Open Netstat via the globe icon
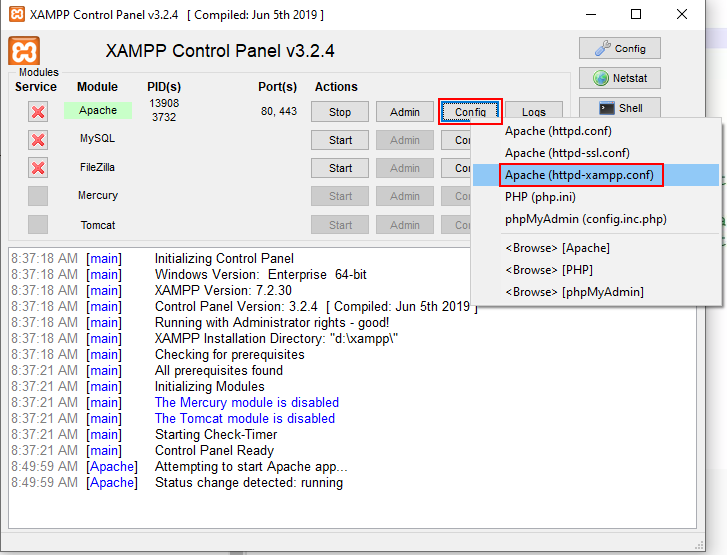Screen dimensions: 727x555 coord(619,78)
